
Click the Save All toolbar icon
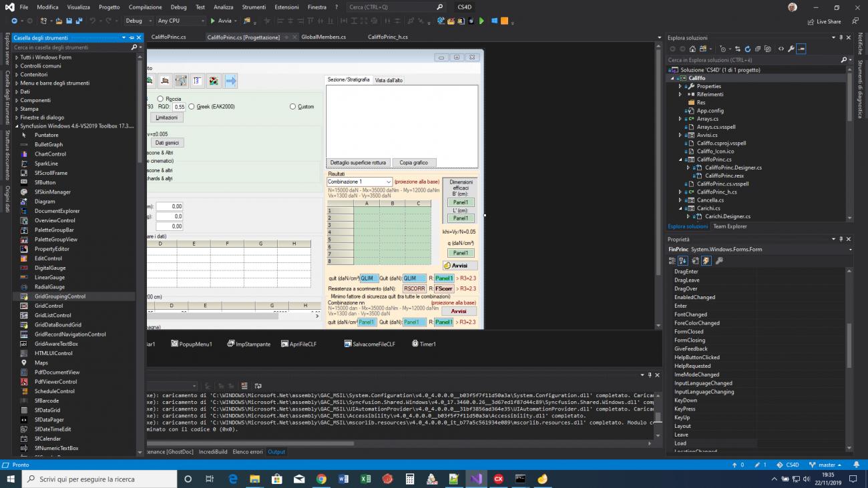tap(79, 21)
